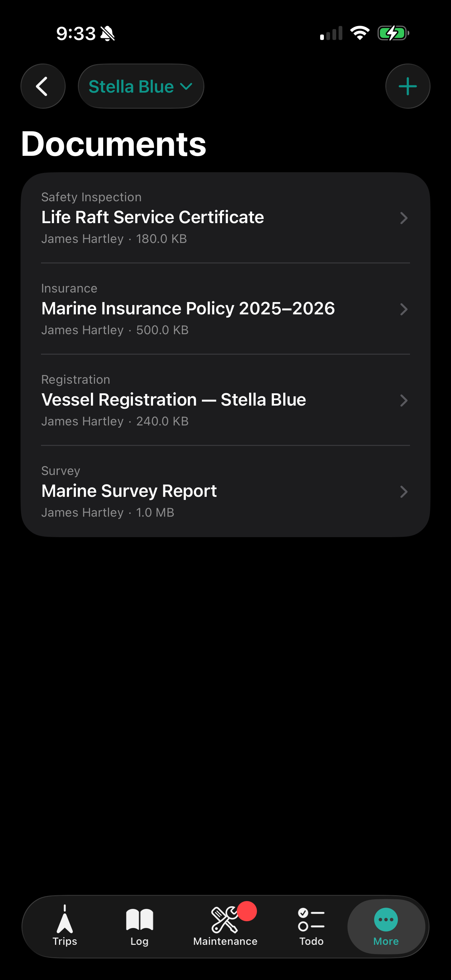451x980 pixels.
Task: Open chevron for Marine Insurance Policy
Action: (x=404, y=309)
